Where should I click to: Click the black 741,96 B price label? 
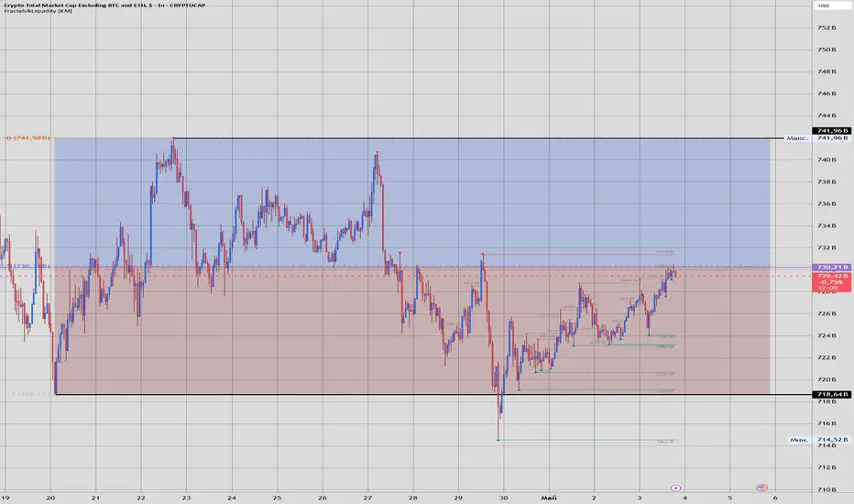(x=832, y=131)
